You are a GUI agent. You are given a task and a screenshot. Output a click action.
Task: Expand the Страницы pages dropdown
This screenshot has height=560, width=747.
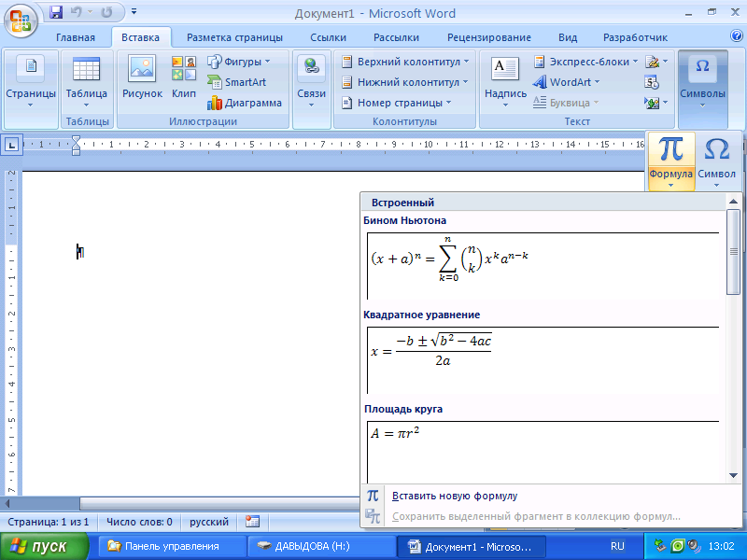click(x=31, y=105)
